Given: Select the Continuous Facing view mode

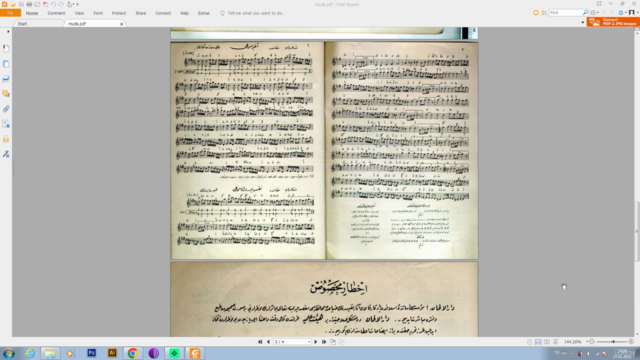Looking at the screenshot, I should [x=555, y=342].
